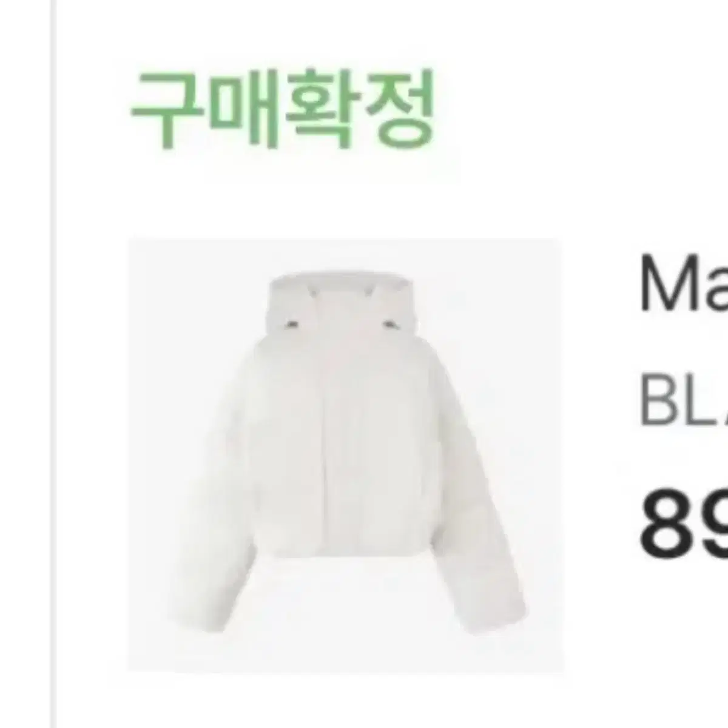Image resolution: width=728 pixels, height=728 pixels.
Task: Click the 확 character in 구매확정
Action: [322, 110]
